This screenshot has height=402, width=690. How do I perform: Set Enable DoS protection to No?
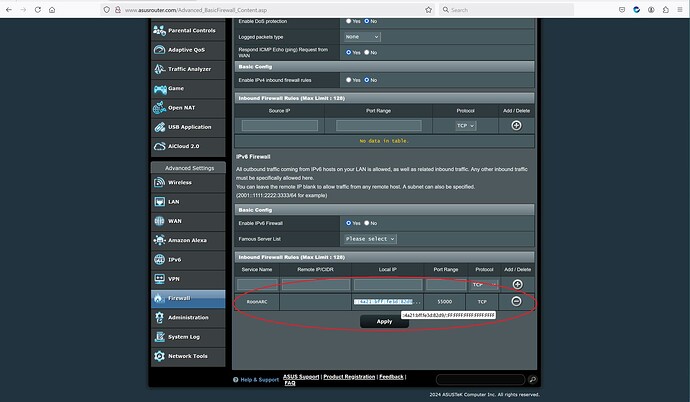coord(367,21)
